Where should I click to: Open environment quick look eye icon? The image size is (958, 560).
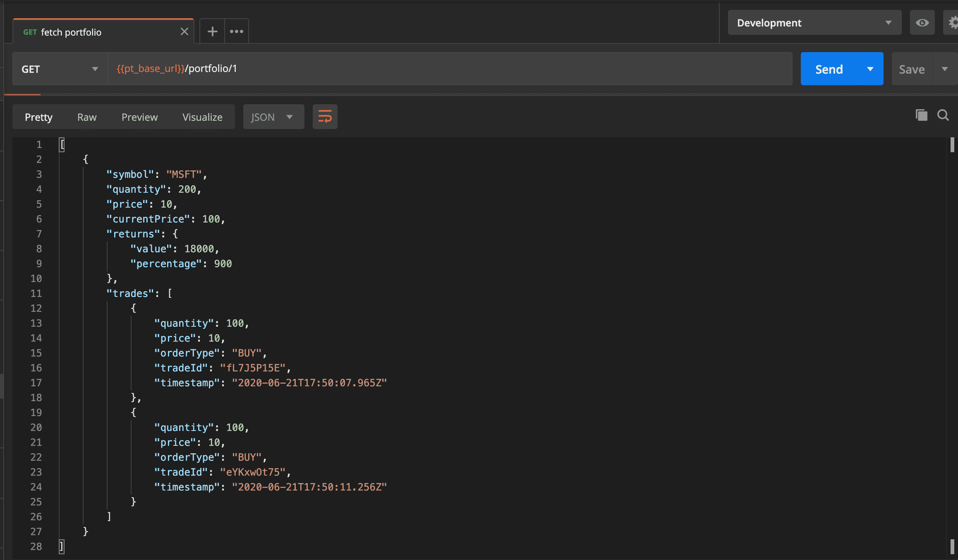click(922, 23)
